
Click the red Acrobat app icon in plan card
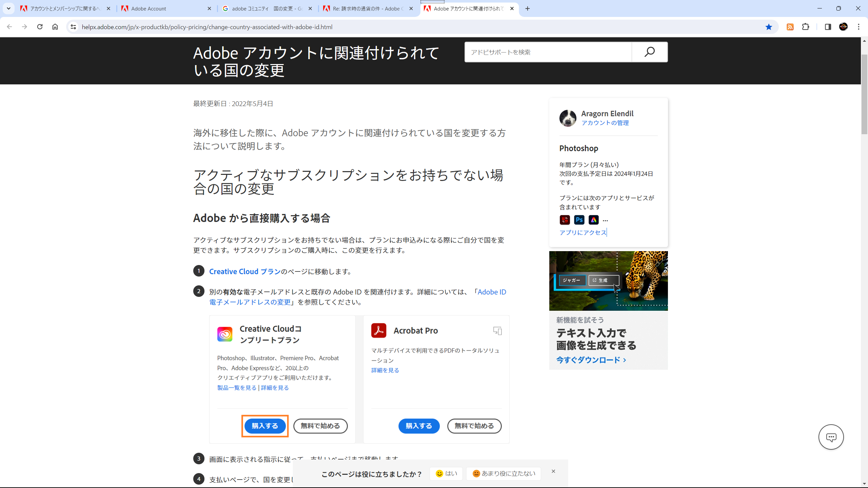(565, 220)
